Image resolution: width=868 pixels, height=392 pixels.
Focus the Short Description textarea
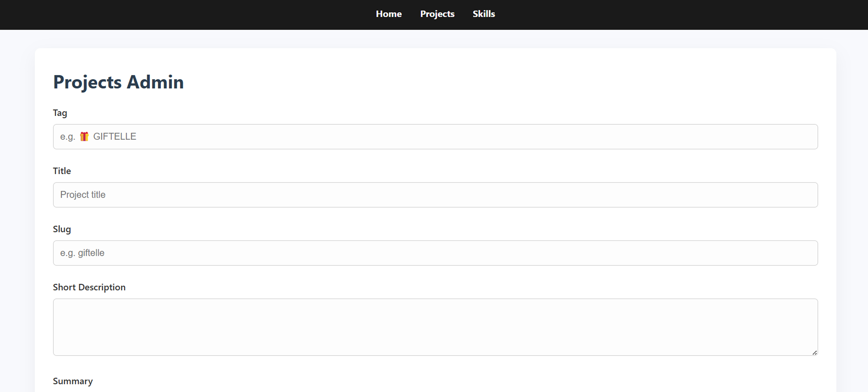(435, 327)
